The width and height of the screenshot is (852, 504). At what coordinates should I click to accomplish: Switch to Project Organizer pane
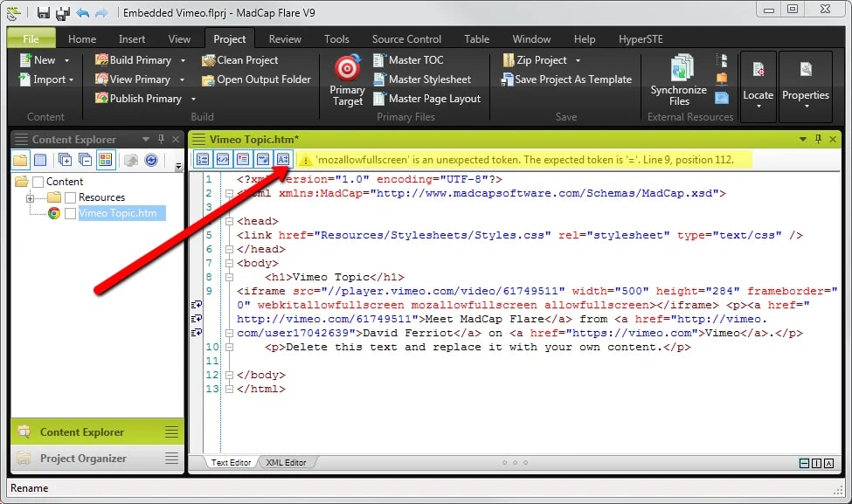(83, 459)
